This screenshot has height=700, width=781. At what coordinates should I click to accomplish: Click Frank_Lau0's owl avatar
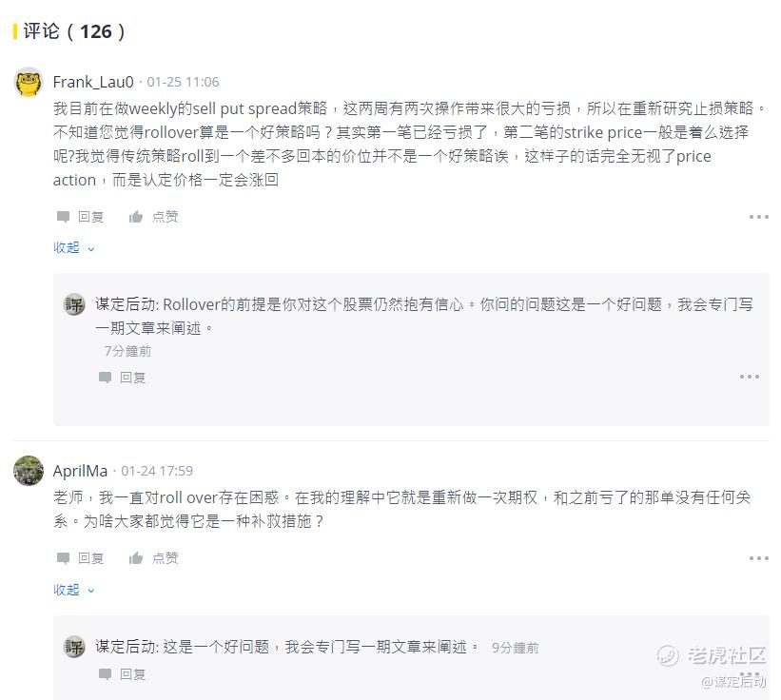[29, 82]
